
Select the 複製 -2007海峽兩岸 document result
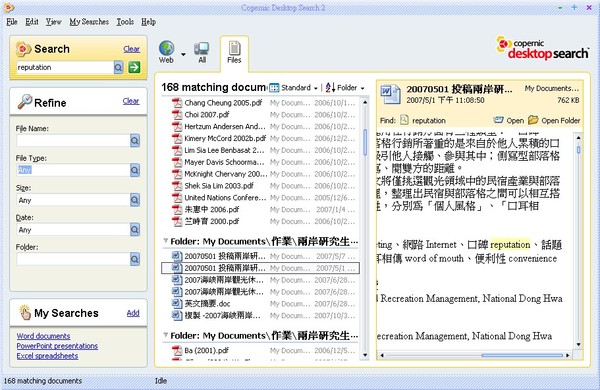(x=260, y=315)
